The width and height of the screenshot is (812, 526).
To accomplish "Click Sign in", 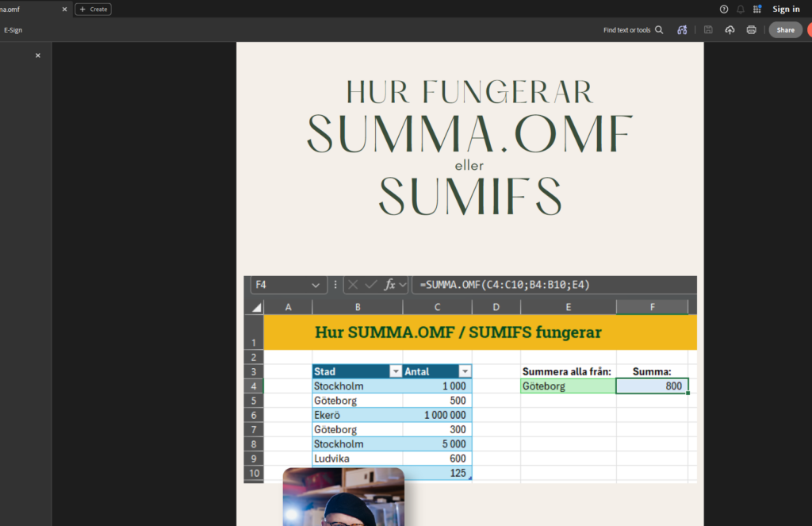I will coord(786,10).
